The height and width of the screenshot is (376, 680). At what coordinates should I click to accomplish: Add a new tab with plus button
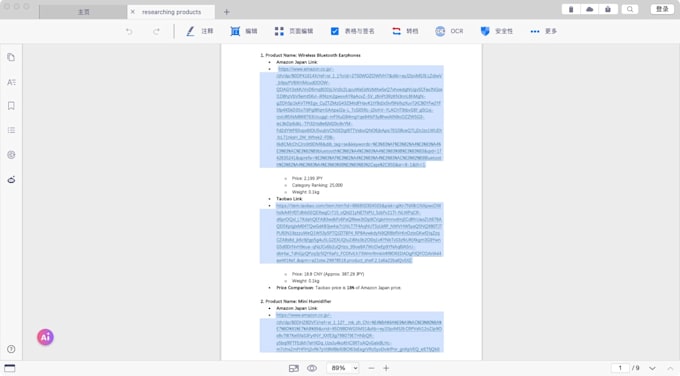tap(226, 12)
